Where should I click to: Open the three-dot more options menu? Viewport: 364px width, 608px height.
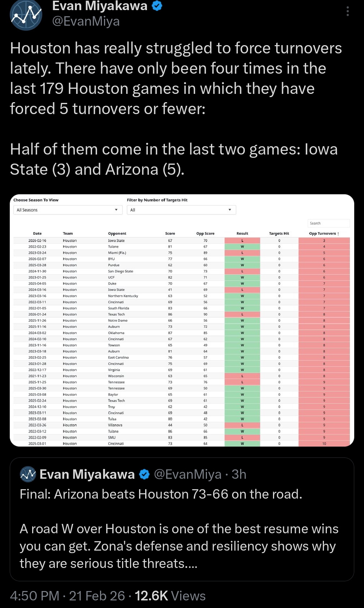(347, 12)
